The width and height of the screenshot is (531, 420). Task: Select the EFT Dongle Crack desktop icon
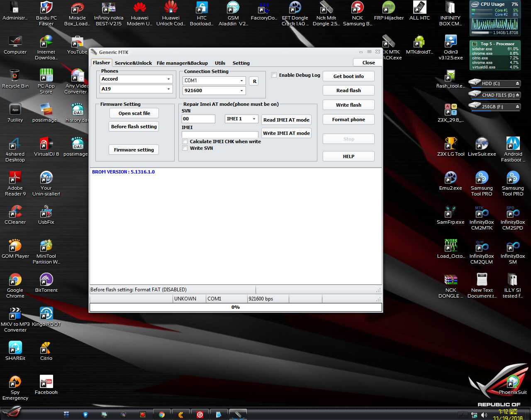295,14
